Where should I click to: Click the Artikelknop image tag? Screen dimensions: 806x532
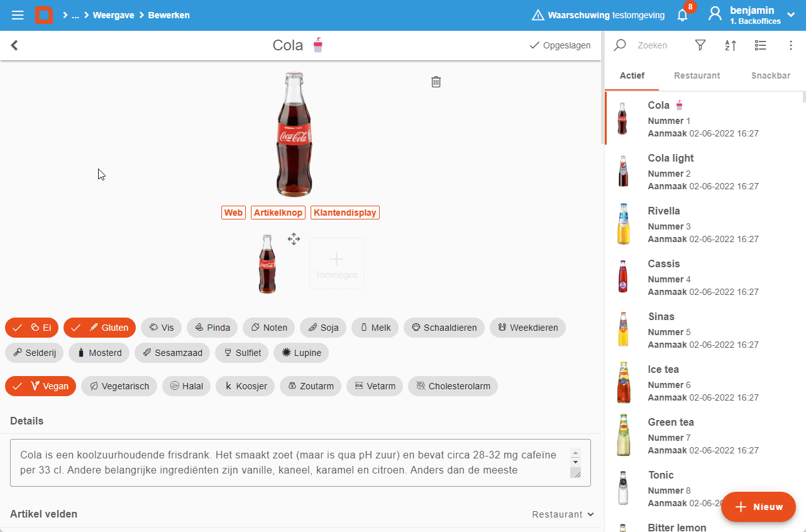[x=279, y=213]
